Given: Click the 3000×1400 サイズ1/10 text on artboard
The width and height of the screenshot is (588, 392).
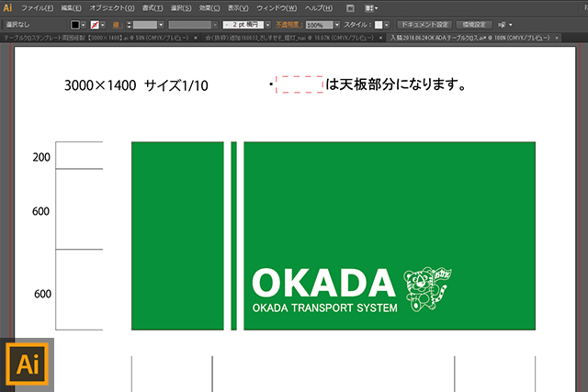Looking at the screenshot, I should 136,85.
